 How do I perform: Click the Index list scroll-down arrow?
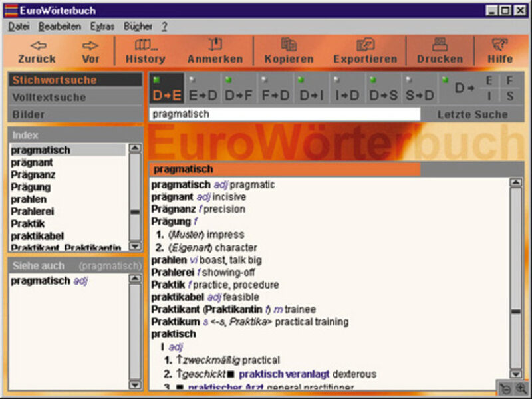click(135, 246)
